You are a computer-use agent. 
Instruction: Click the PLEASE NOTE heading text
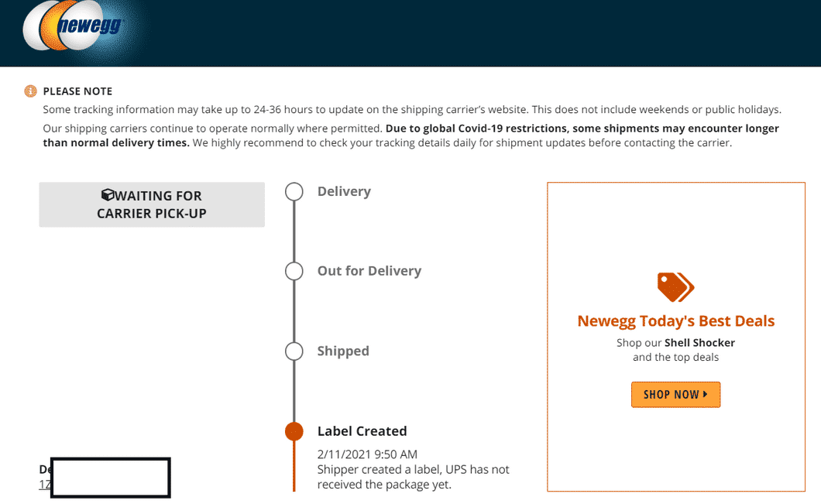click(x=77, y=91)
